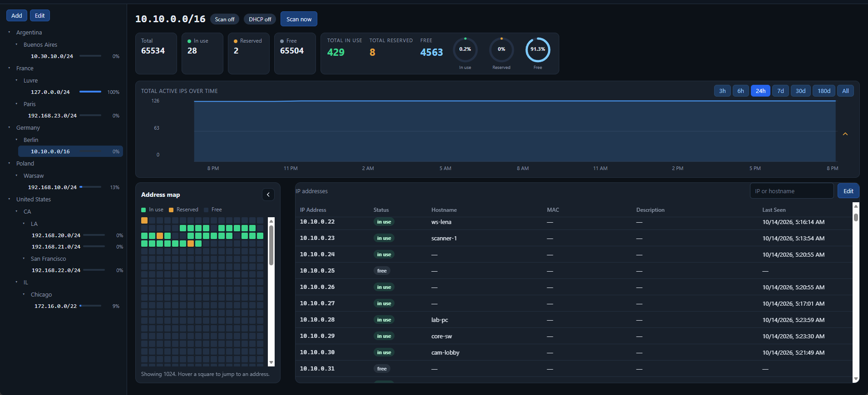
Task: Open subnet 127.0.0.0/24 under Luvre
Action: (50, 92)
